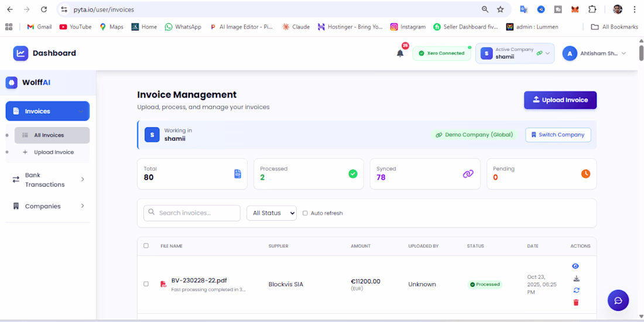
Task: Bookmark this page with the star icon
Action: (500, 9)
